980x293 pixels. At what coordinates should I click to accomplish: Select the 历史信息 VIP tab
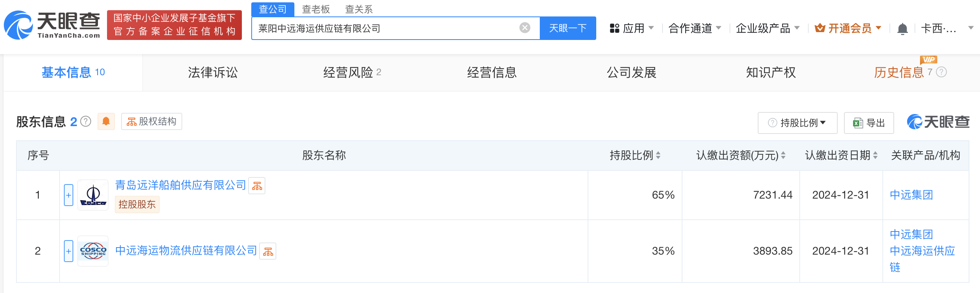[903, 72]
